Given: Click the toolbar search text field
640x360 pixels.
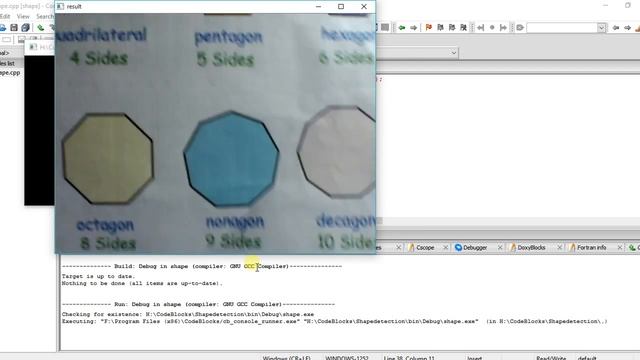Looking at the screenshot, I should tap(562, 28).
